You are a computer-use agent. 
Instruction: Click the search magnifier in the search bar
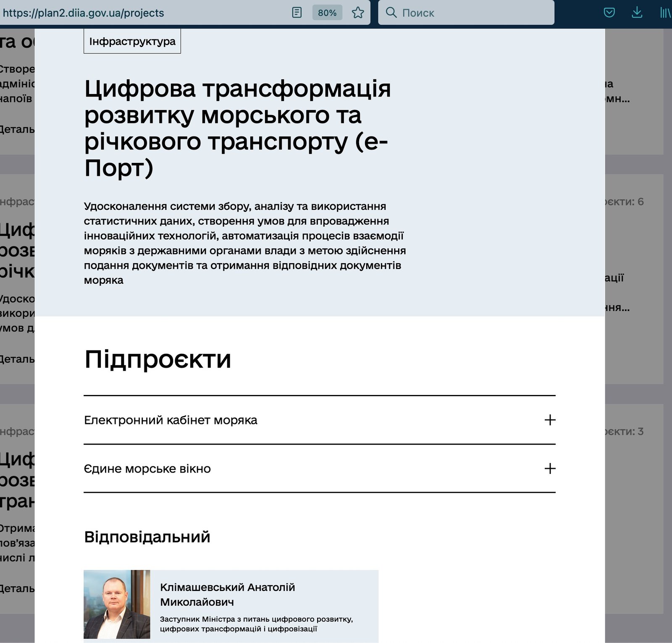tap(392, 13)
